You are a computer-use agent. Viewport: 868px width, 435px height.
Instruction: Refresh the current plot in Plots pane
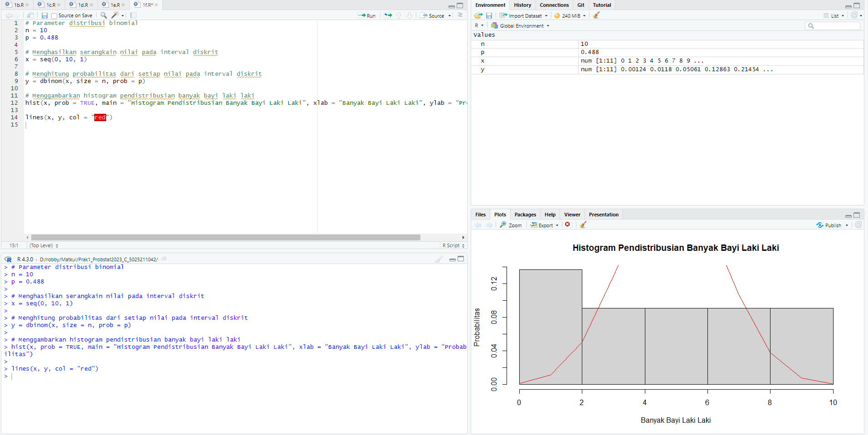pyautogui.click(x=858, y=225)
